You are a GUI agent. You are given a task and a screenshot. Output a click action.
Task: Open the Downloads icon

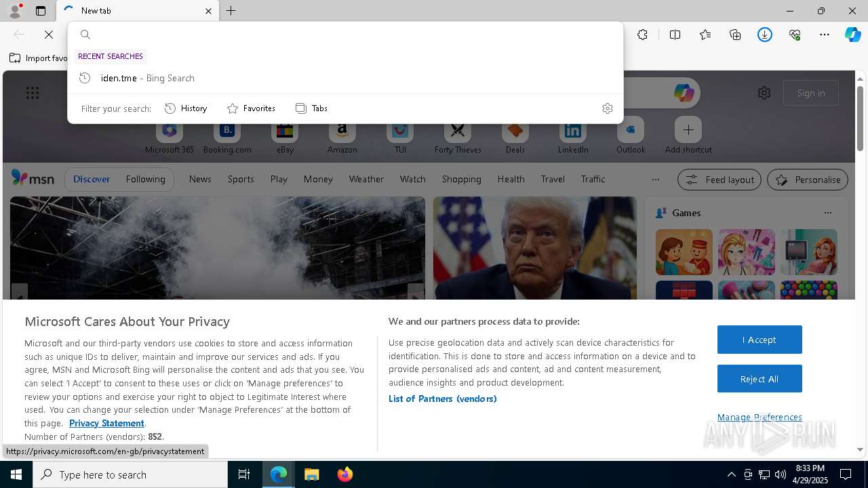click(x=765, y=35)
